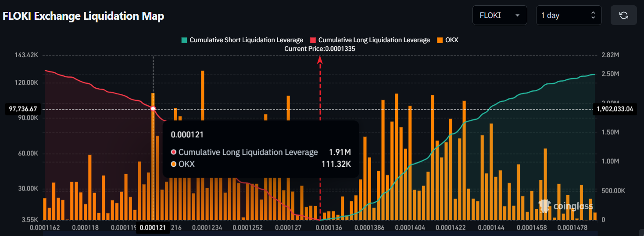Click the 0.000127 x-axis label
The height and width of the screenshot is (236, 644).
[288, 228]
